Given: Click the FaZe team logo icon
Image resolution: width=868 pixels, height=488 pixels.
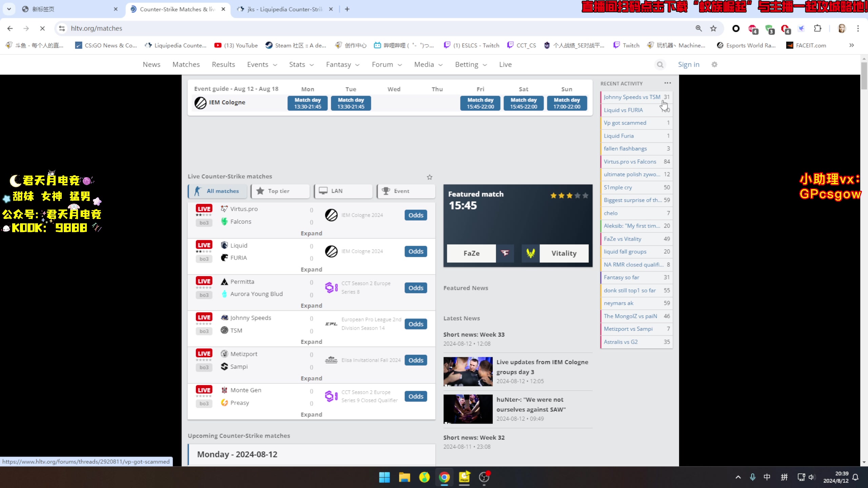Looking at the screenshot, I should 506,253.
